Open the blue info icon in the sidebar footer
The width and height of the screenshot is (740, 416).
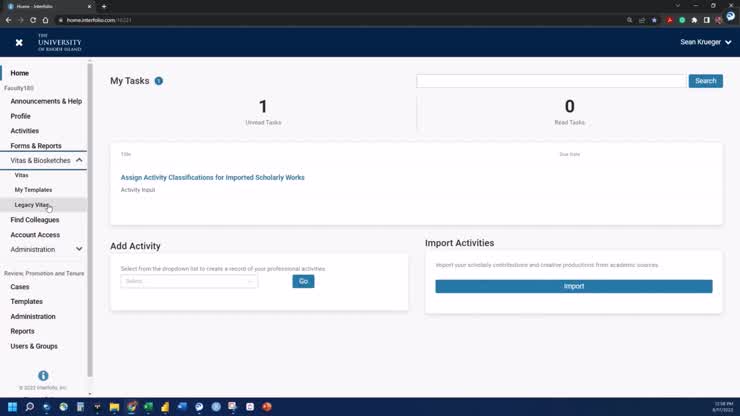(43, 375)
